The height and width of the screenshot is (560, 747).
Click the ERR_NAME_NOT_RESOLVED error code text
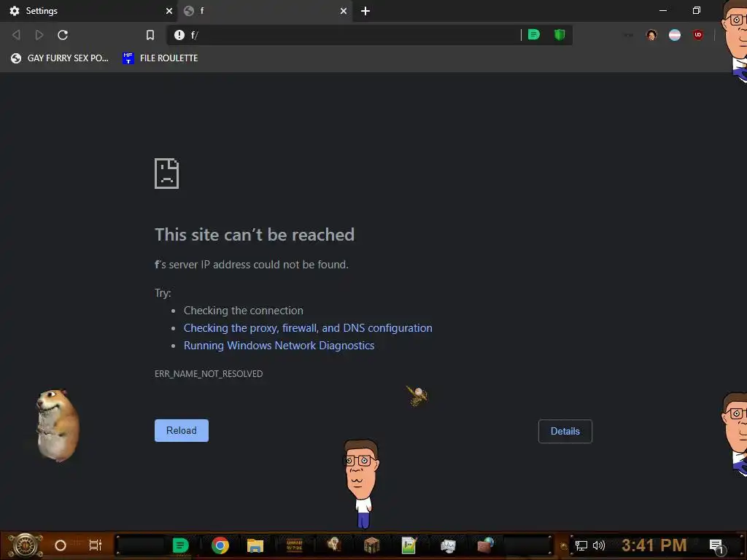point(209,374)
